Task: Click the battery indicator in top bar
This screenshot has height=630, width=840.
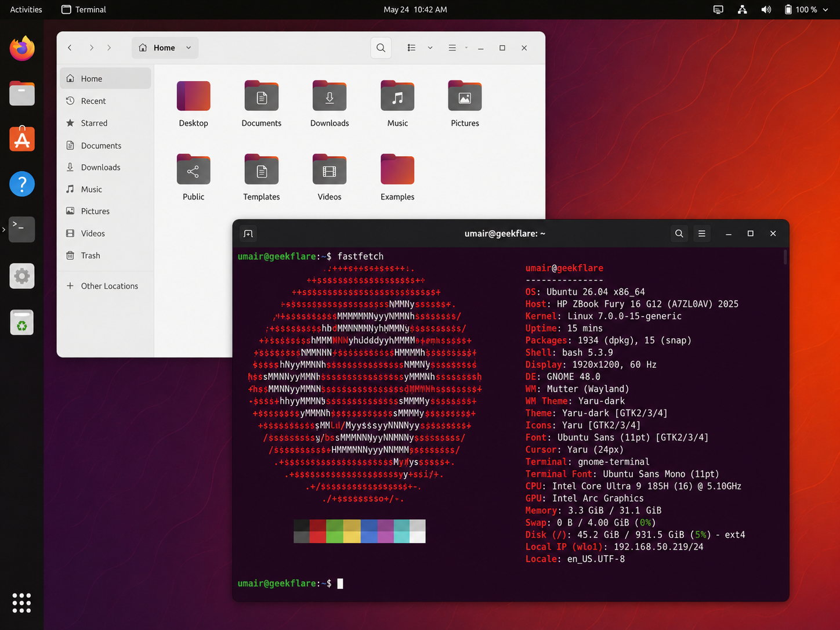Action: click(801, 9)
